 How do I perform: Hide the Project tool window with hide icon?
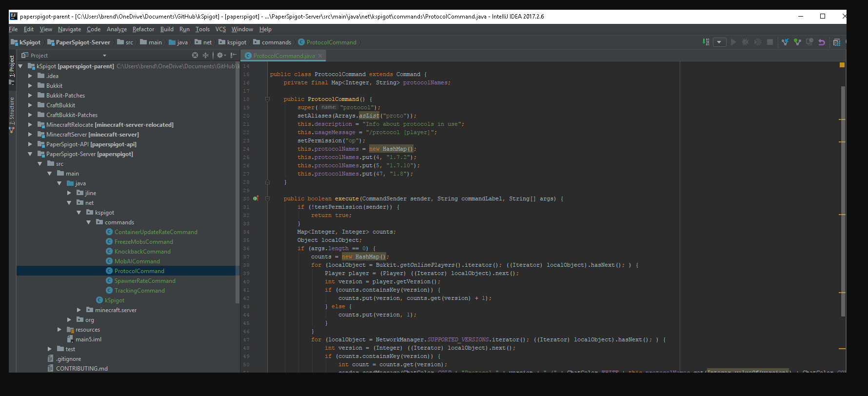click(234, 56)
